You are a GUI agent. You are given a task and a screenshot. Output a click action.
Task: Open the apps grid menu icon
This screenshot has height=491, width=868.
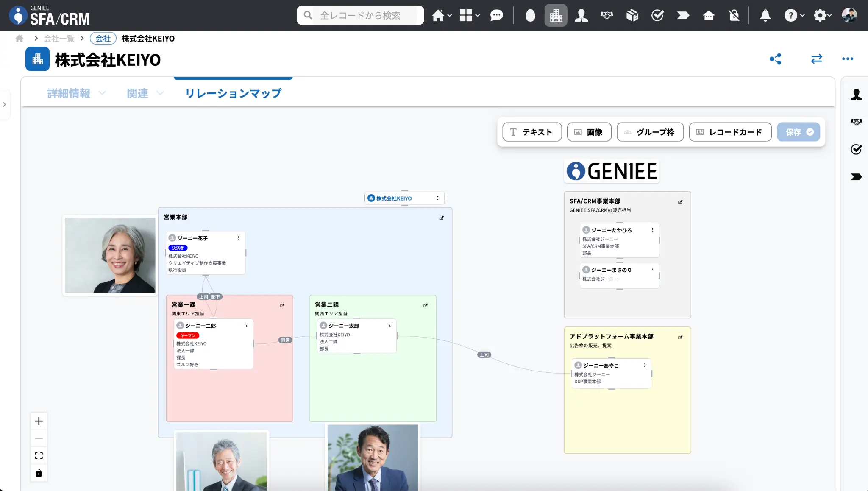coord(466,16)
